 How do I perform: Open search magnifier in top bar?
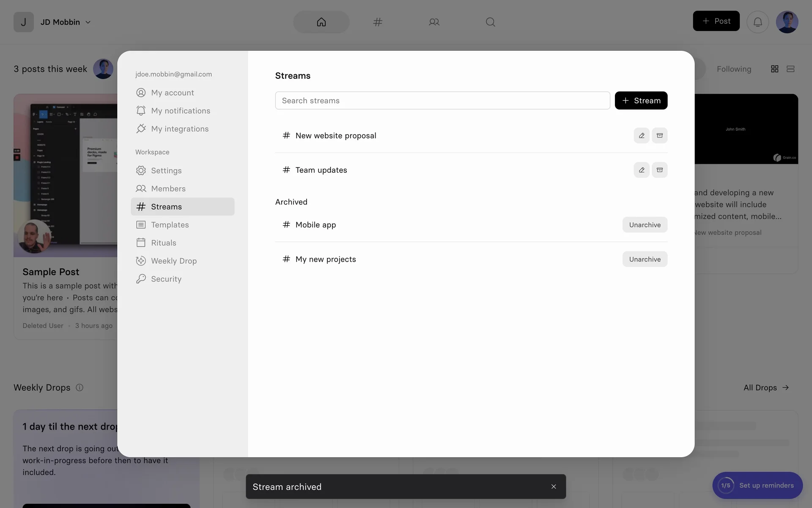pos(490,22)
